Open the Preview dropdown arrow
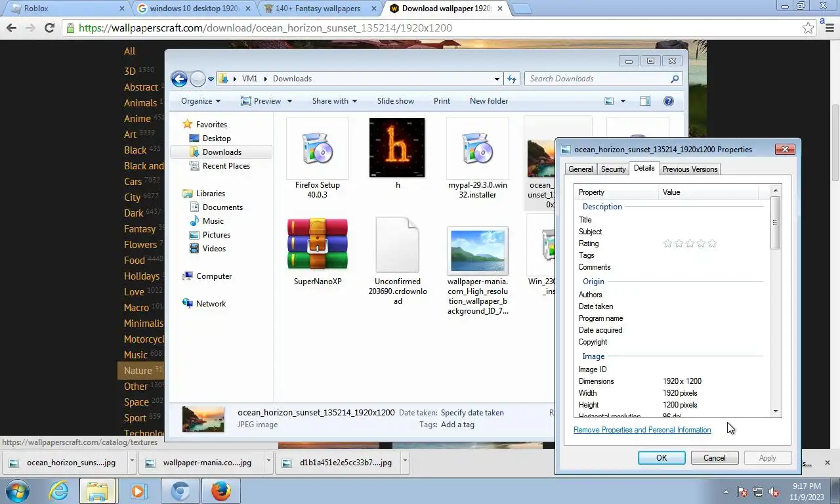 (x=289, y=101)
